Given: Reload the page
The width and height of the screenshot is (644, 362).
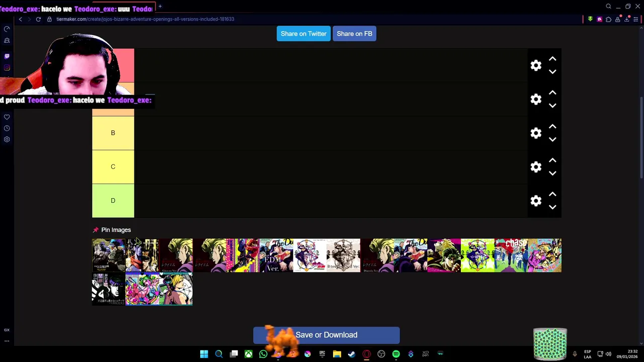Looking at the screenshot, I should [x=38, y=19].
